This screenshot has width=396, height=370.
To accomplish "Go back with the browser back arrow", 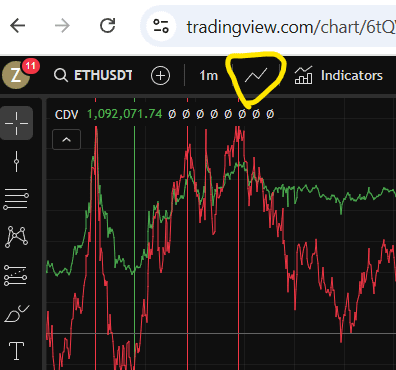I will tap(18, 26).
